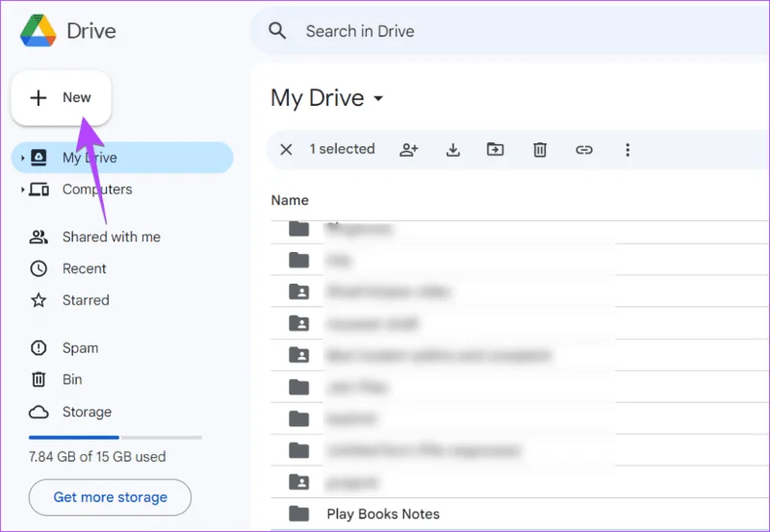Click the Share (add person) icon
This screenshot has width=770, height=532.
408,150
